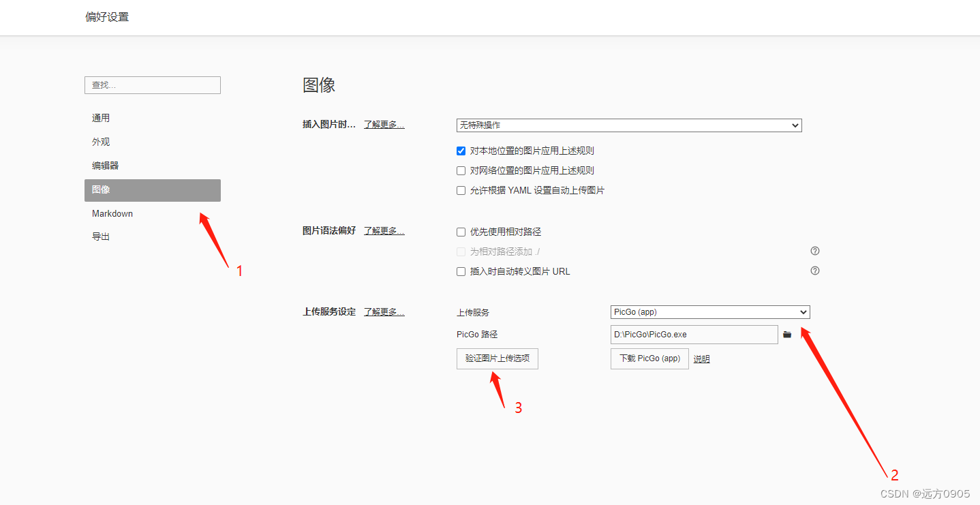Viewport: 980px width, 505px height.
Task: Open the 无特殊操作 insert-image dropdown
Action: [x=629, y=125]
